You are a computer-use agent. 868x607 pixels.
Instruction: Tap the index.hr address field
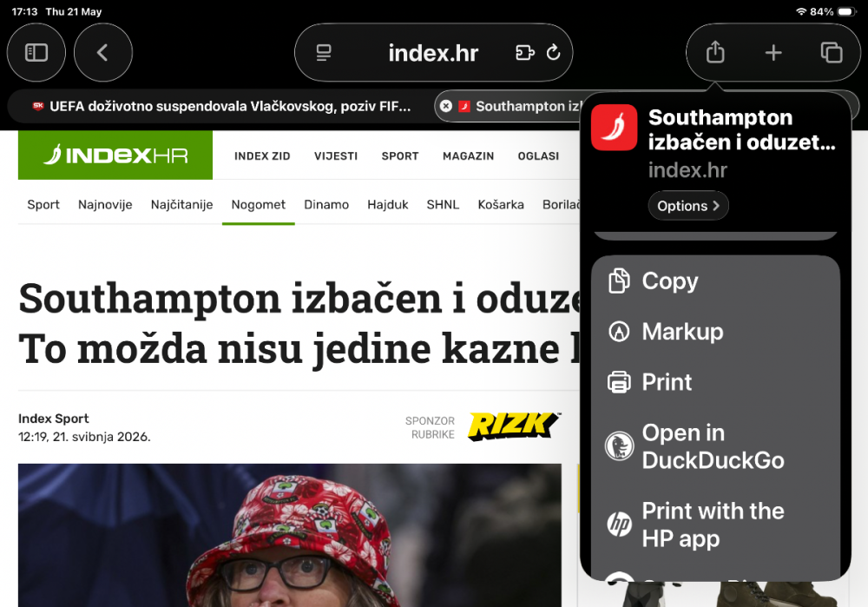[x=433, y=53]
